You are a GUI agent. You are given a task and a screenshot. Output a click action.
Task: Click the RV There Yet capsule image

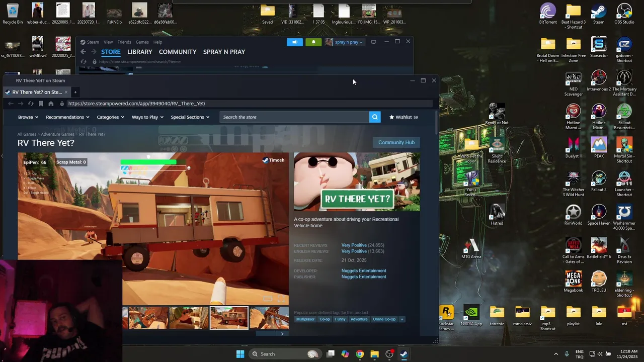[357, 182]
